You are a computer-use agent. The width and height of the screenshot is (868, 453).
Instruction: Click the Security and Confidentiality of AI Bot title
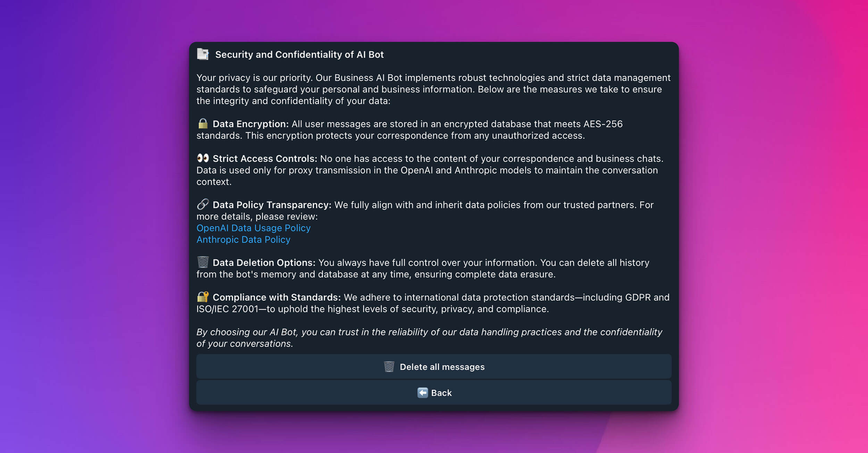[299, 54]
